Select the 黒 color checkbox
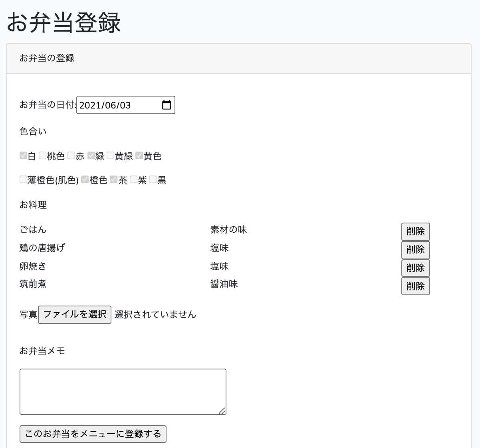 [153, 180]
